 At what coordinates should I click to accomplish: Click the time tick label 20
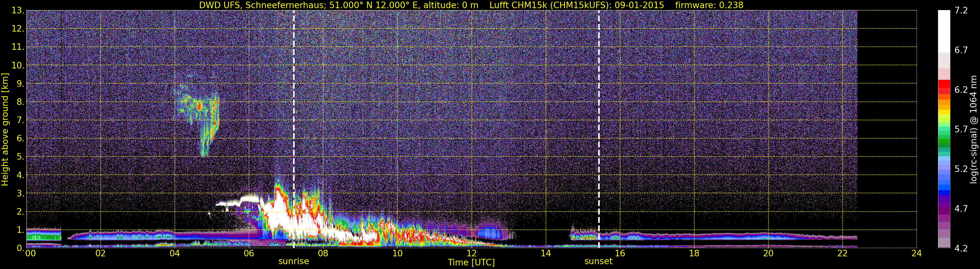(x=768, y=253)
